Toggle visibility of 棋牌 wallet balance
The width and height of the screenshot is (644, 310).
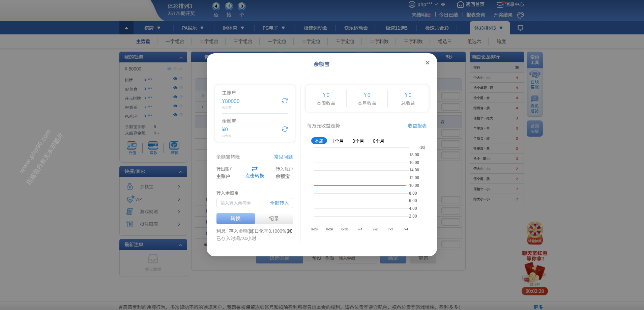click(175, 79)
